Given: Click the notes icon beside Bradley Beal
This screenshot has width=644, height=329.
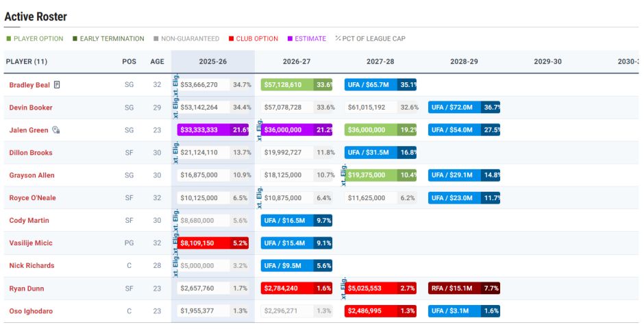Looking at the screenshot, I should 57,85.
